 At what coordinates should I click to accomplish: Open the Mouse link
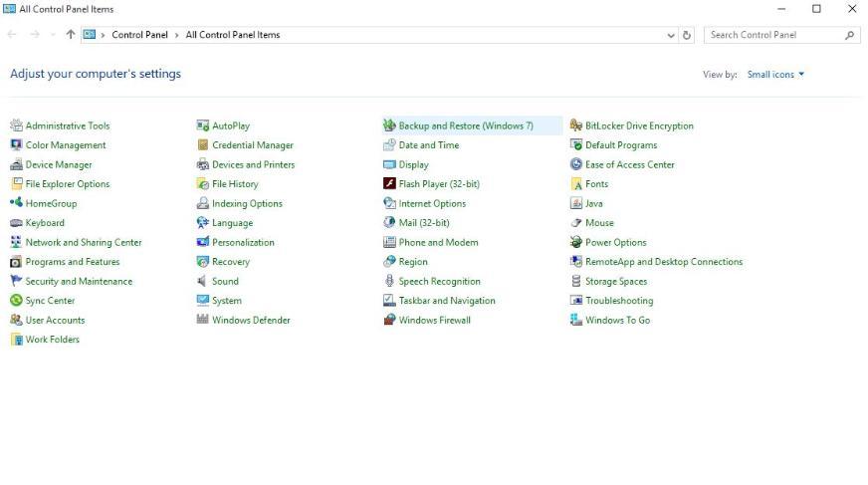pyautogui.click(x=599, y=222)
